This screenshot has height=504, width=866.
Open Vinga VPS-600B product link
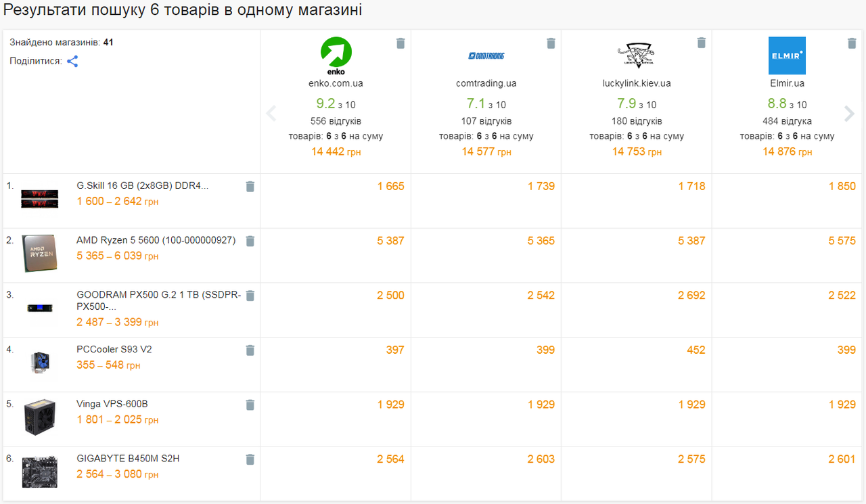(112, 404)
